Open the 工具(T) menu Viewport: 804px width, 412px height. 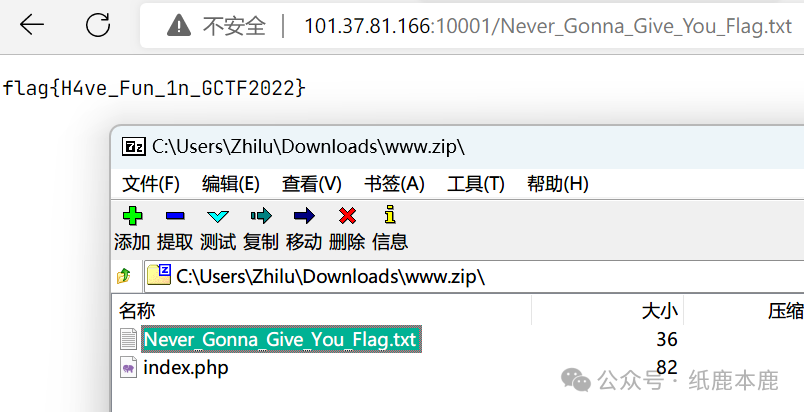(476, 183)
